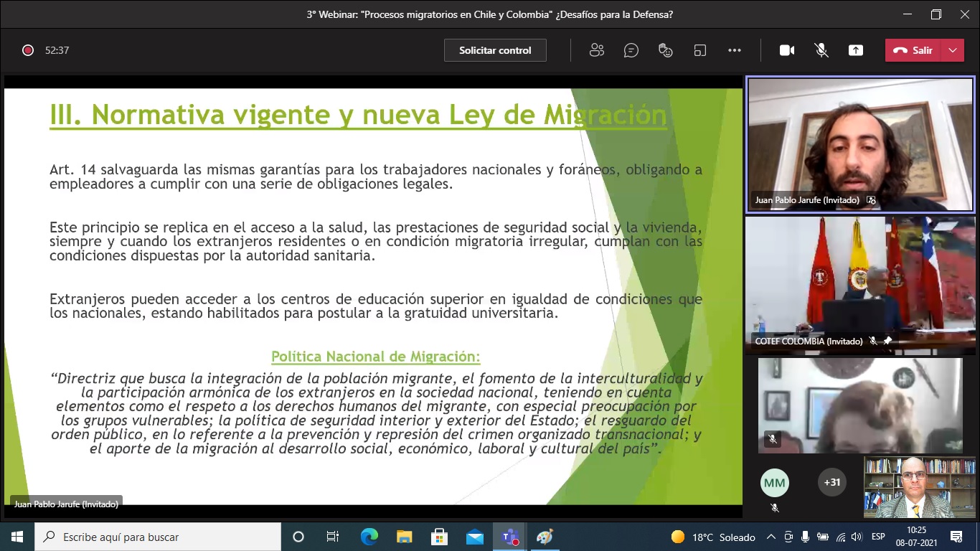Open File Explorer from the taskbar

tap(404, 537)
